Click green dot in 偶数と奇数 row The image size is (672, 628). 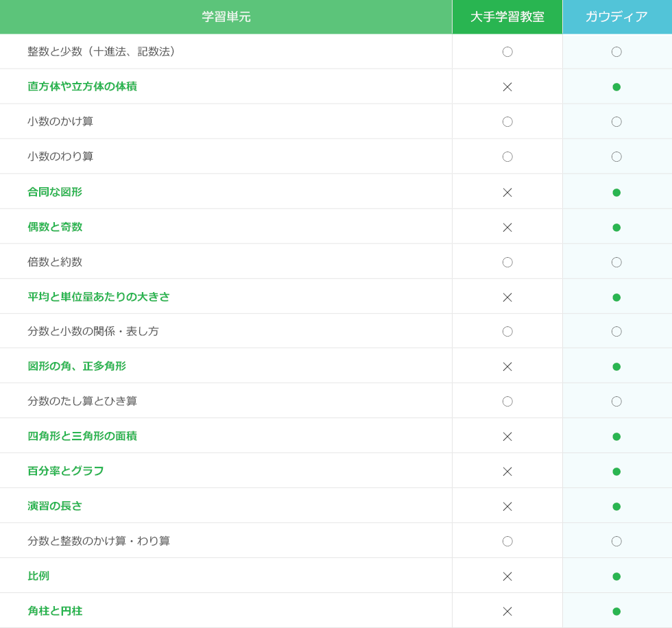pos(616,228)
